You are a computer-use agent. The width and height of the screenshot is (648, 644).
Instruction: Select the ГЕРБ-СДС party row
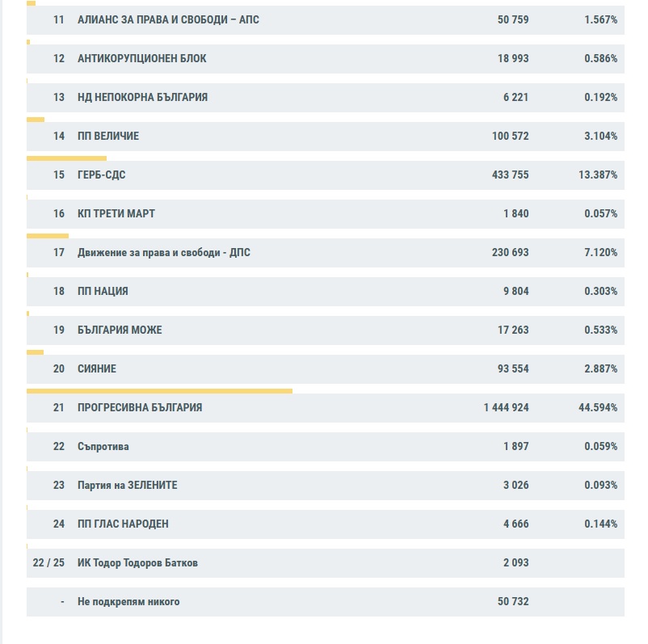tap(101, 175)
